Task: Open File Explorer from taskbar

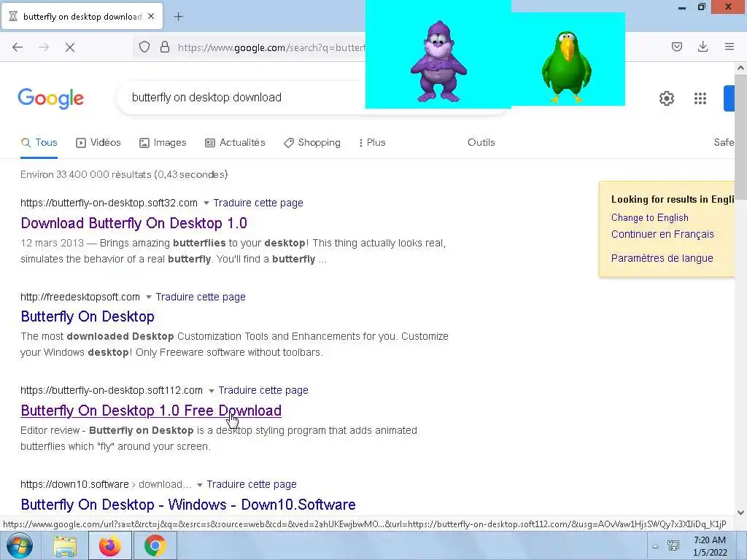Action: [65, 545]
